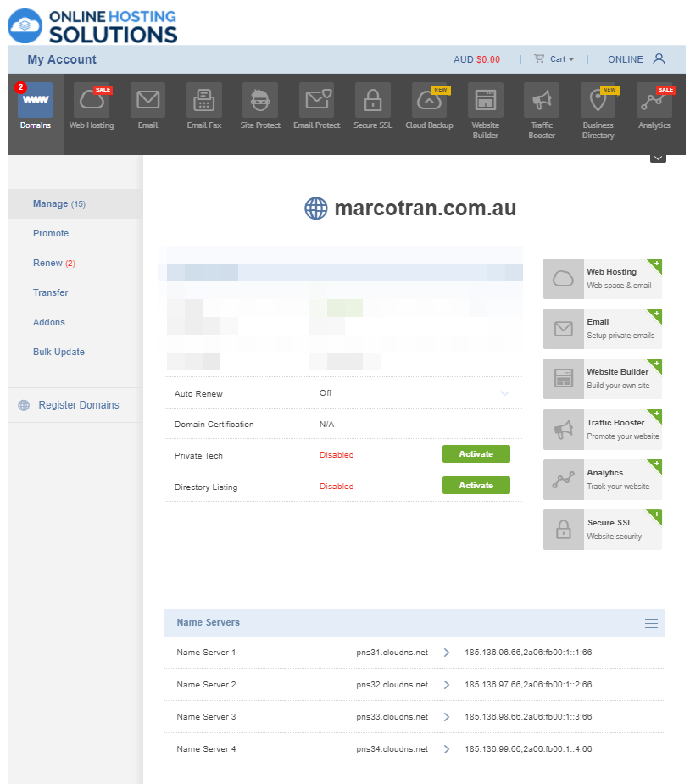Open the Cloud Backup icon
The height and width of the screenshot is (784, 690).
pyautogui.click(x=429, y=102)
